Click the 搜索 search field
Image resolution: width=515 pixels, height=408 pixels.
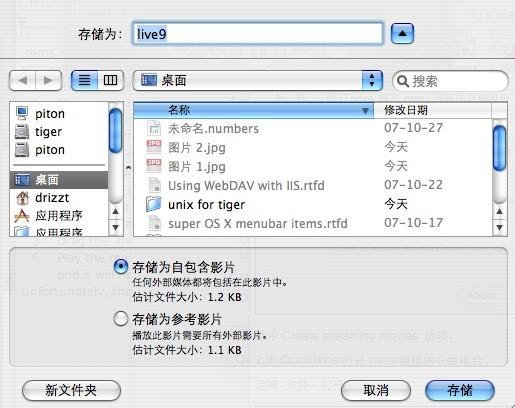tap(450, 81)
